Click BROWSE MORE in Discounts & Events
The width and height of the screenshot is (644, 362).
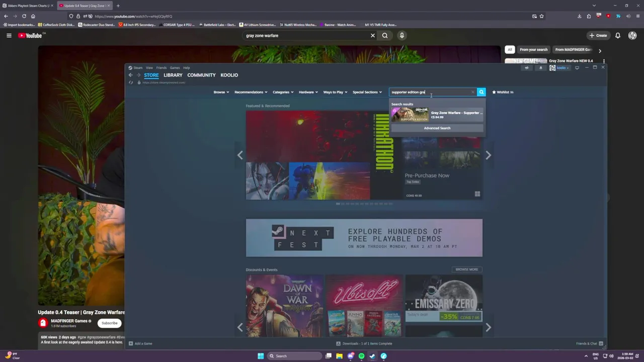pyautogui.click(x=467, y=269)
